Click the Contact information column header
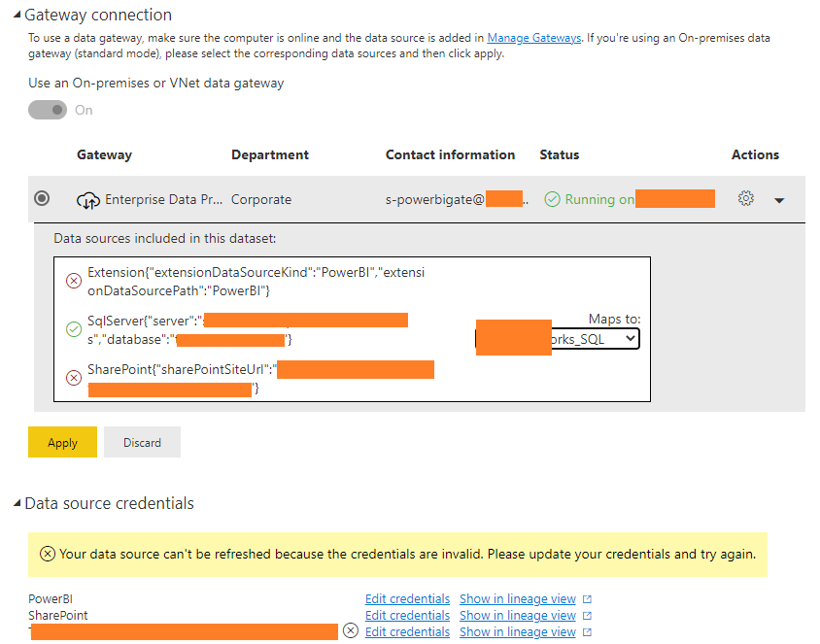 (450, 154)
